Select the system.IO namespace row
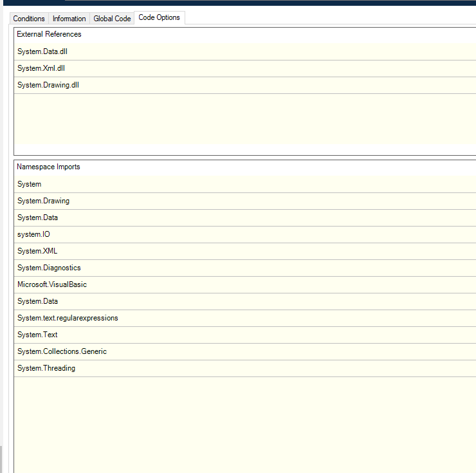This screenshot has height=473, width=476. pos(245,234)
